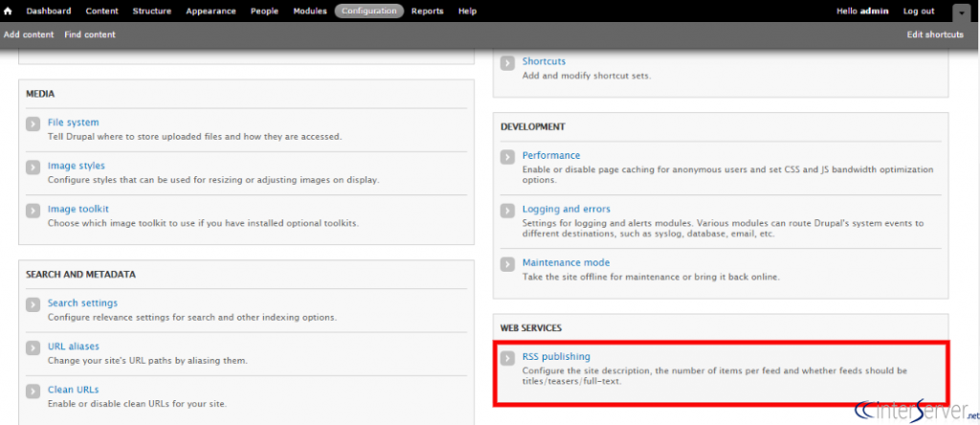Open the Reports menu

coord(428,11)
